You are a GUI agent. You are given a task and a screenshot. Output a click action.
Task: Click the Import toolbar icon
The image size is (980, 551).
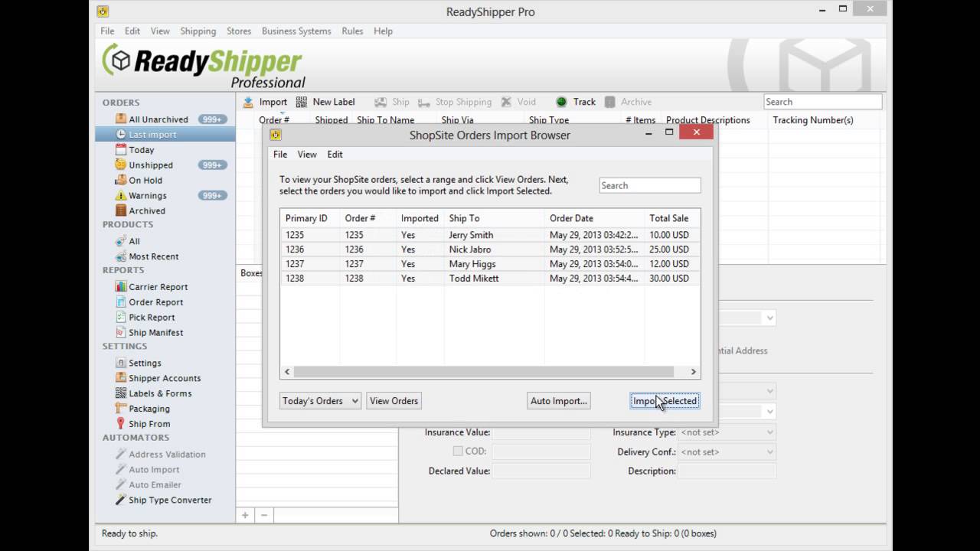(x=248, y=102)
